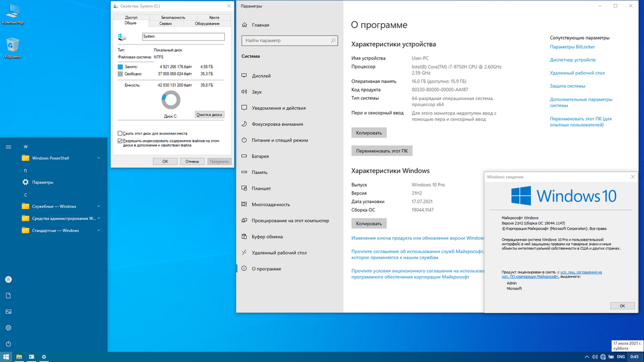The height and width of the screenshot is (362, 644).
Task: Click Отмена in disk properties dialog
Action: pyautogui.click(x=192, y=161)
